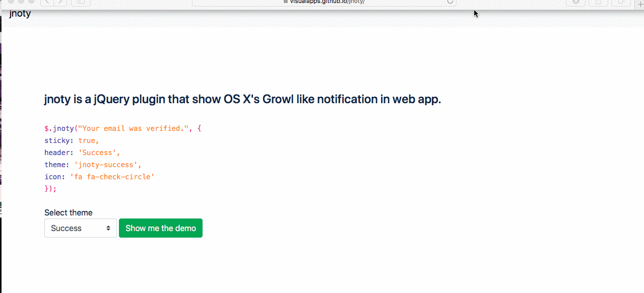Open the Success theme dropdown
Image resolution: width=644 pixels, height=293 pixels.
81,228
